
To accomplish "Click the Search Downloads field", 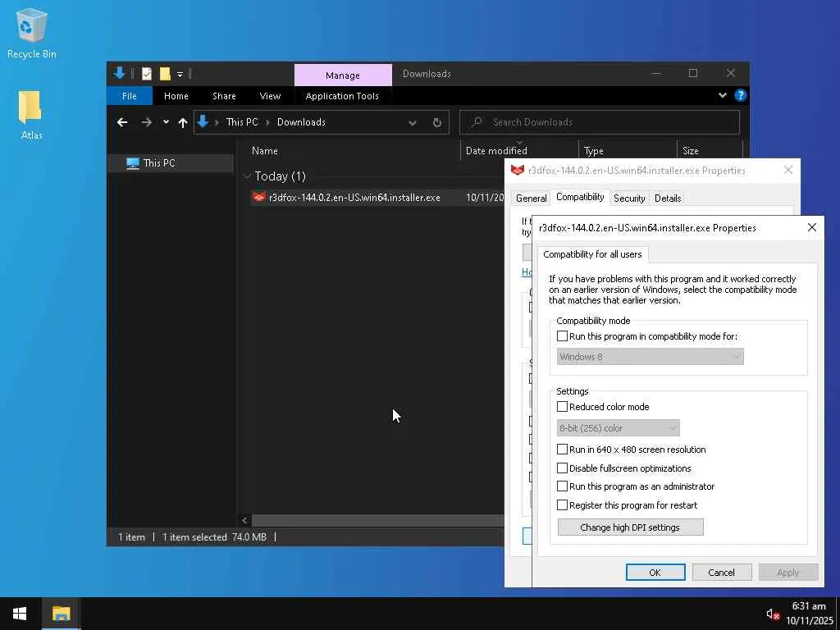I will [x=600, y=122].
